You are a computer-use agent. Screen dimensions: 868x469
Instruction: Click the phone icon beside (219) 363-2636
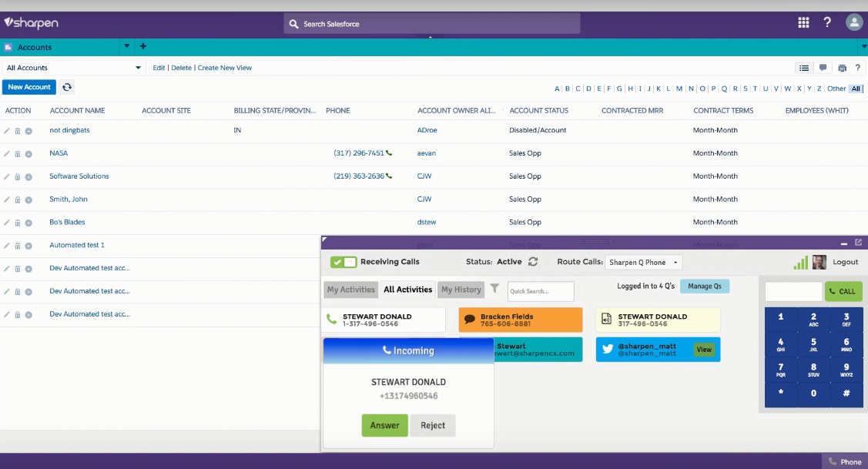pos(389,176)
